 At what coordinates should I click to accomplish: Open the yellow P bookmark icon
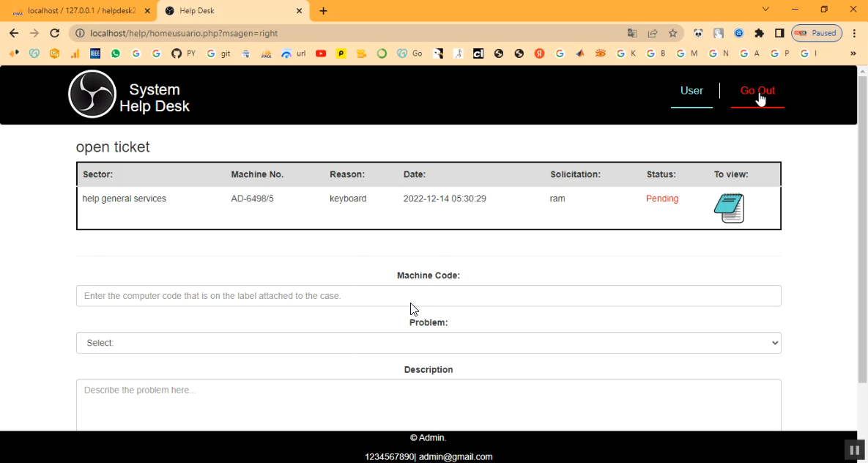coord(341,53)
